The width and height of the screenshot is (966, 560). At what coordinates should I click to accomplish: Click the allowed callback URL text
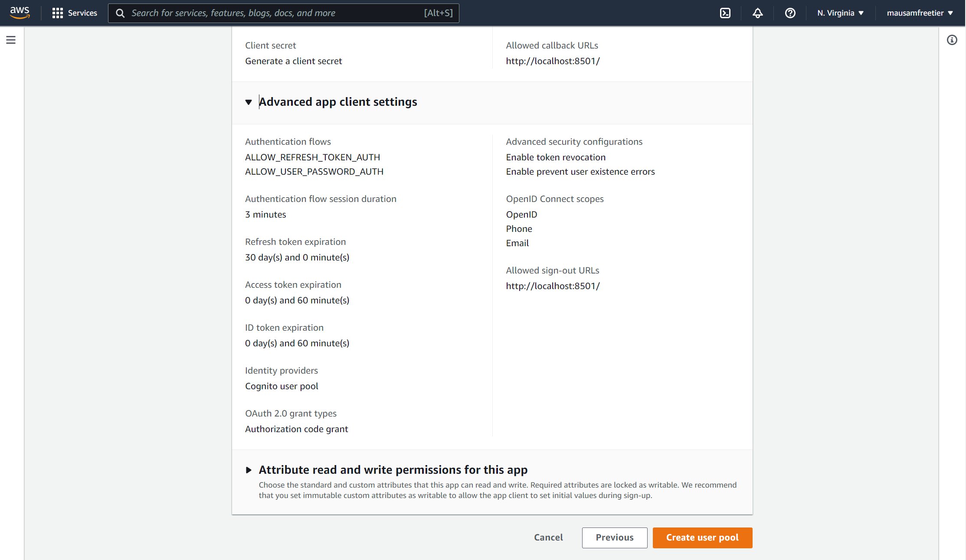pos(553,61)
